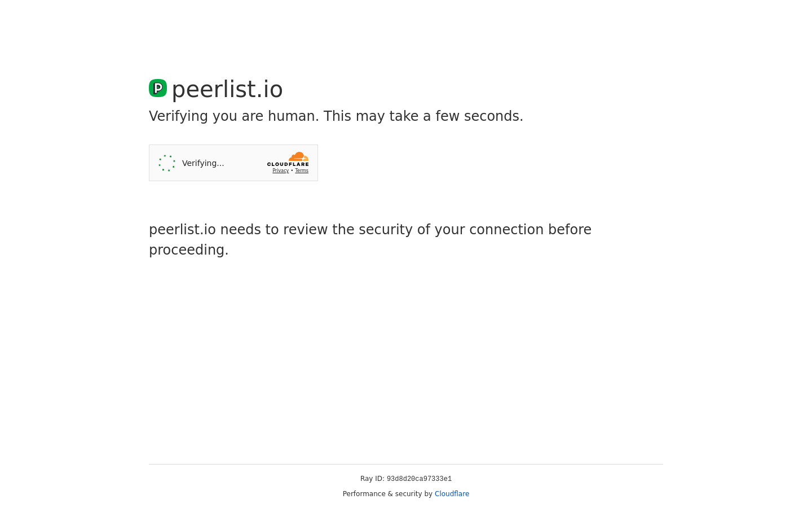Click the Verifying... status label
Screen dimensions: 812x508
coord(203,163)
